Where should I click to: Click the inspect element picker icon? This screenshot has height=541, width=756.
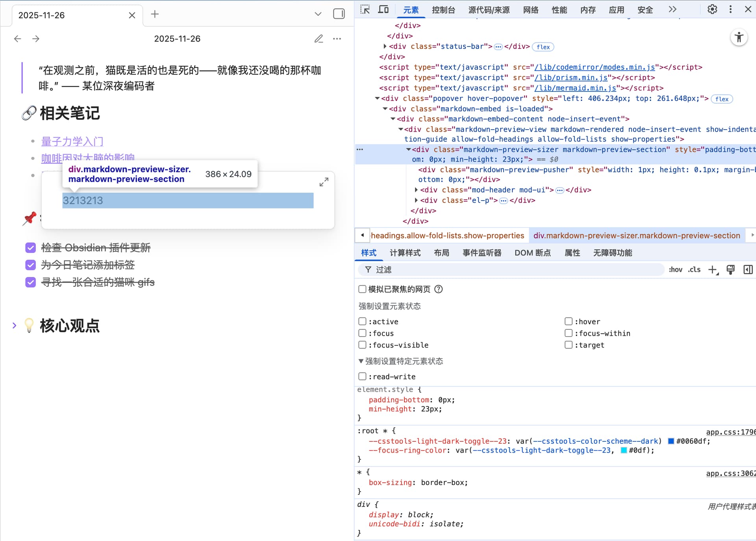click(x=365, y=9)
